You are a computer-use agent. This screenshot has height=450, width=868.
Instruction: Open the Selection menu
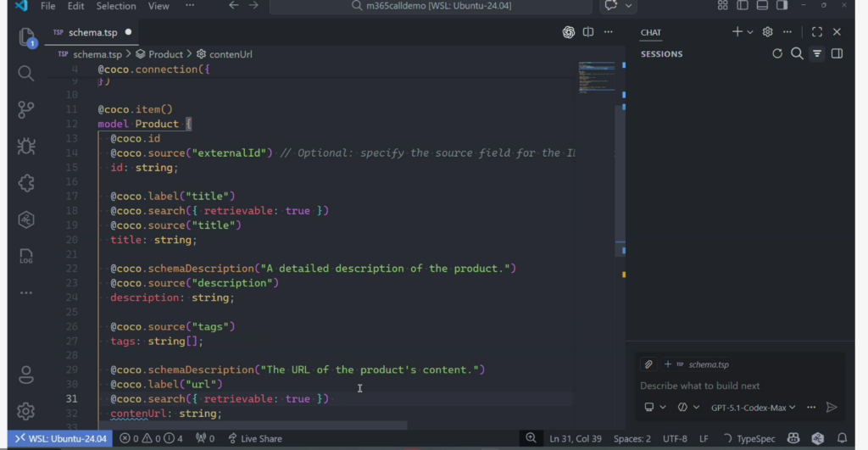(116, 6)
